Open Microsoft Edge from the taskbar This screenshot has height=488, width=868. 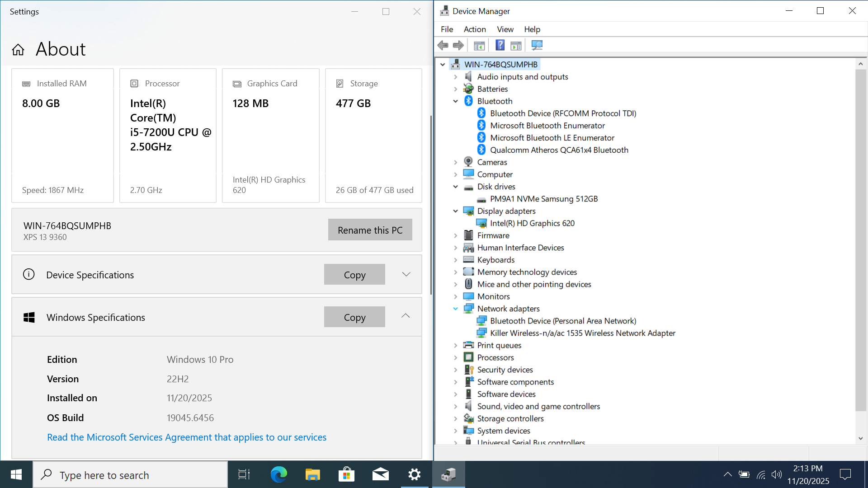point(278,474)
